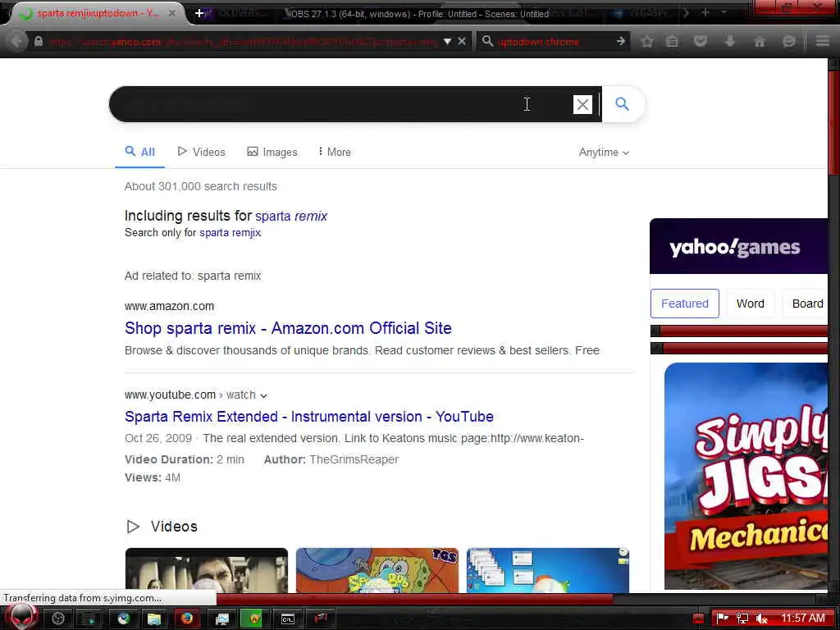The width and height of the screenshot is (840, 630).
Task: Open OBS Studio from the taskbar
Action: pyautogui.click(x=58, y=619)
